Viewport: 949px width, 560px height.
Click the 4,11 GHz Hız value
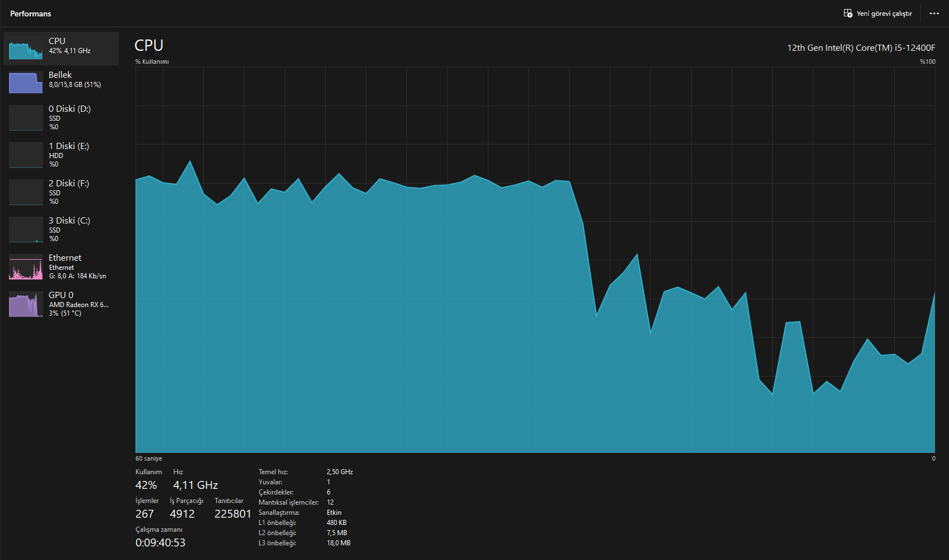[195, 485]
